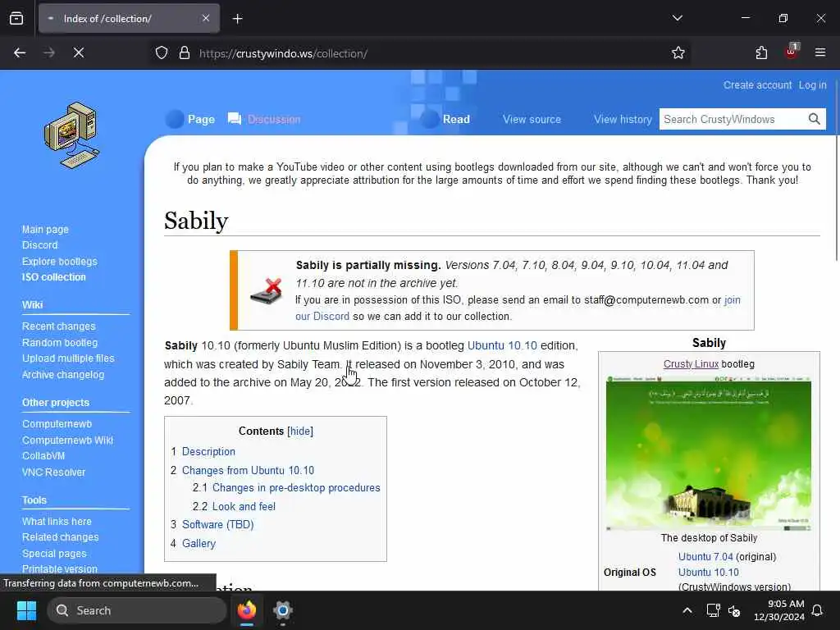Click Random bootleg sidebar link

click(59, 342)
